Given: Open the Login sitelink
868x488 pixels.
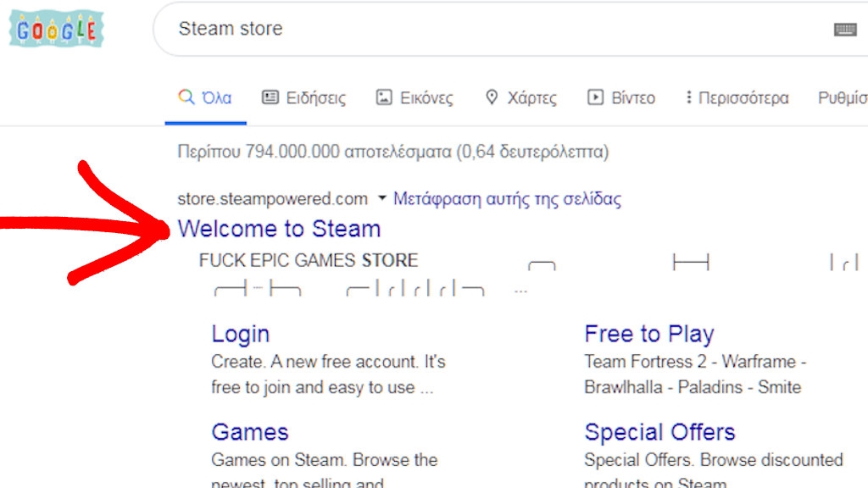Looking at the screenshot, I should (240, 334).
